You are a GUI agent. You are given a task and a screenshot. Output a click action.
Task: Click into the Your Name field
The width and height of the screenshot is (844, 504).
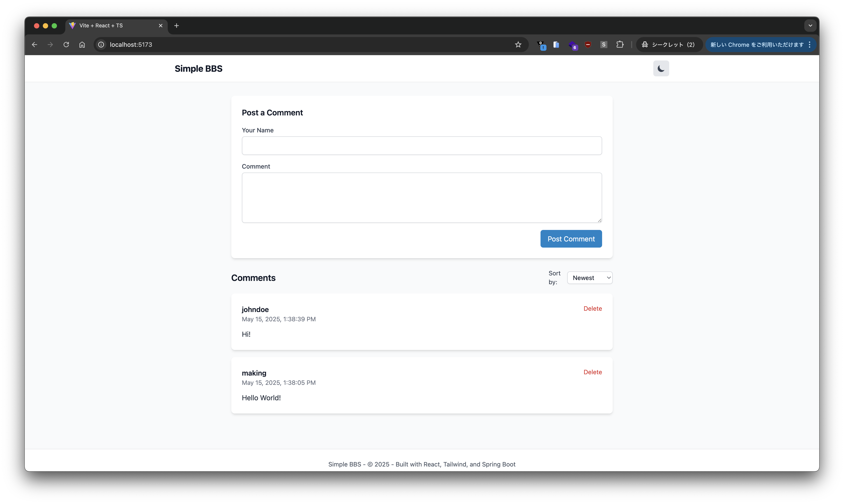point(422,146)
